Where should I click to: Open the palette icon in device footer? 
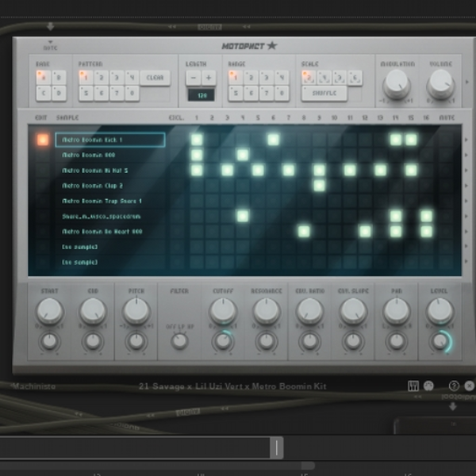point(428,386)
